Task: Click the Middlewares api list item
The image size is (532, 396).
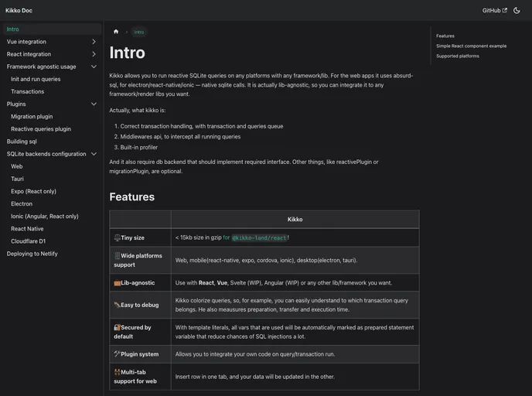Action: (180, 137)
